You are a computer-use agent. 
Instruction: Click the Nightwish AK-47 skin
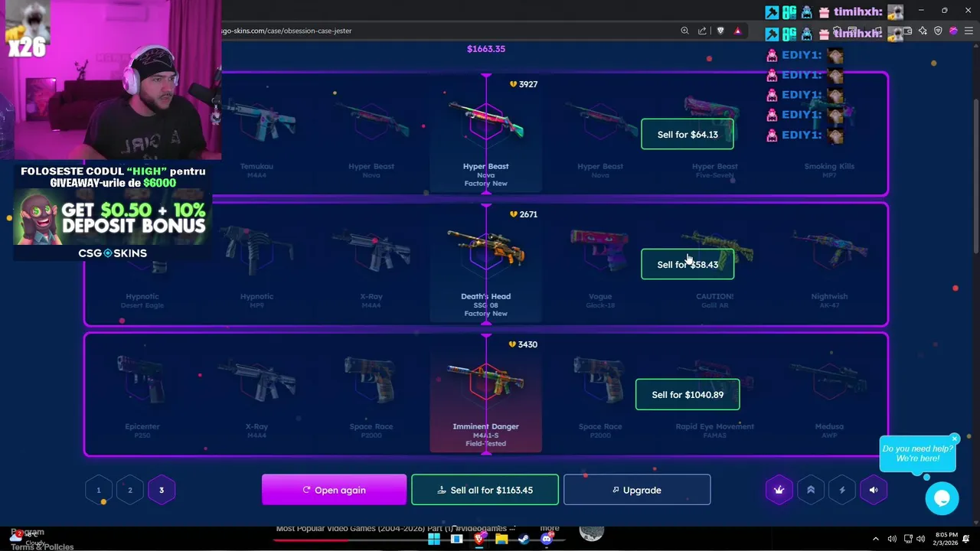829,265
